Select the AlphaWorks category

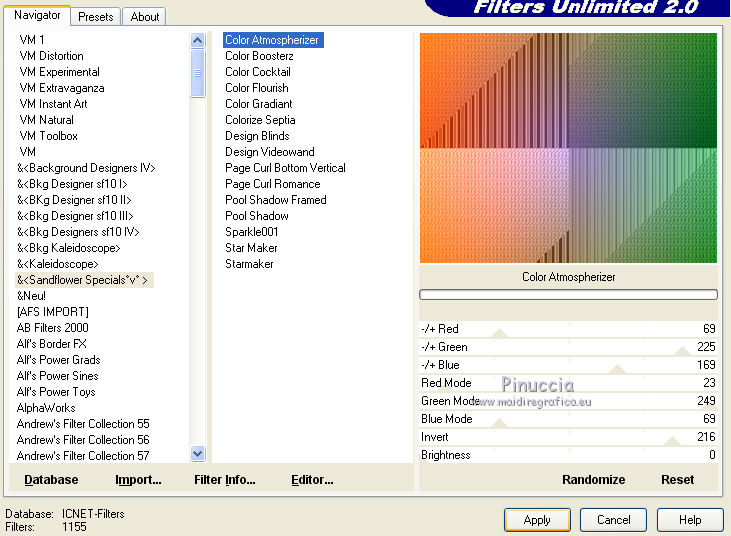46,407
